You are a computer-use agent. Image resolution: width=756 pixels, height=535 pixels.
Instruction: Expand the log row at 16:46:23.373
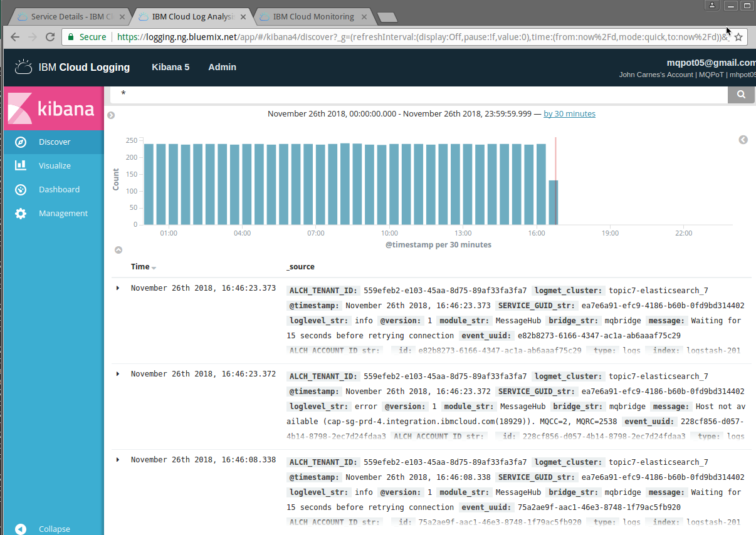pos(118,288)
